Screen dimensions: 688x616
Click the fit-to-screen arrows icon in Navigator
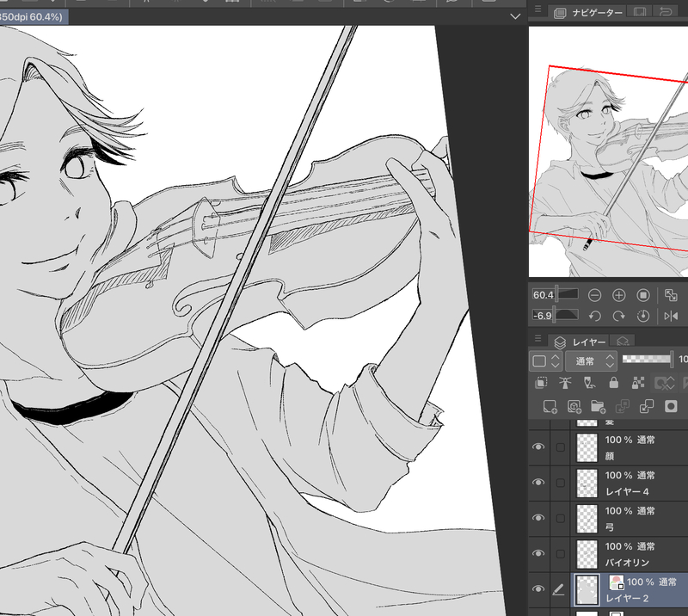coord(671,295)
